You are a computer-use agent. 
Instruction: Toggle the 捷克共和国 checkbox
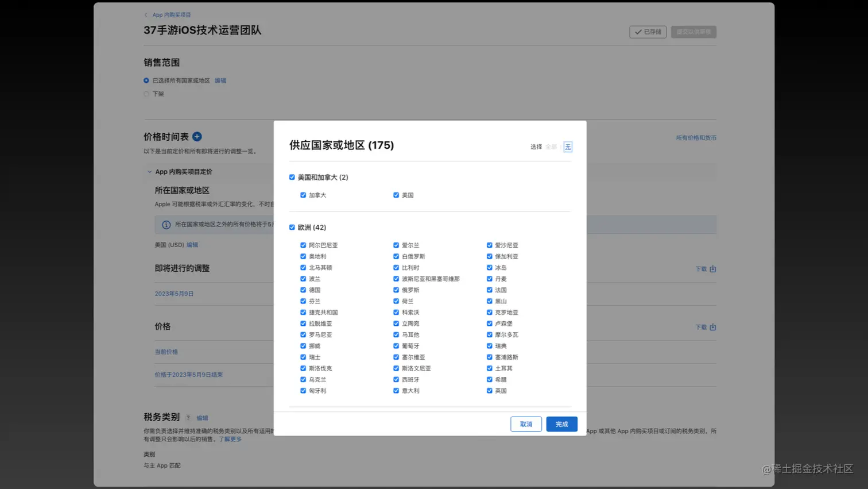point(303,313)
